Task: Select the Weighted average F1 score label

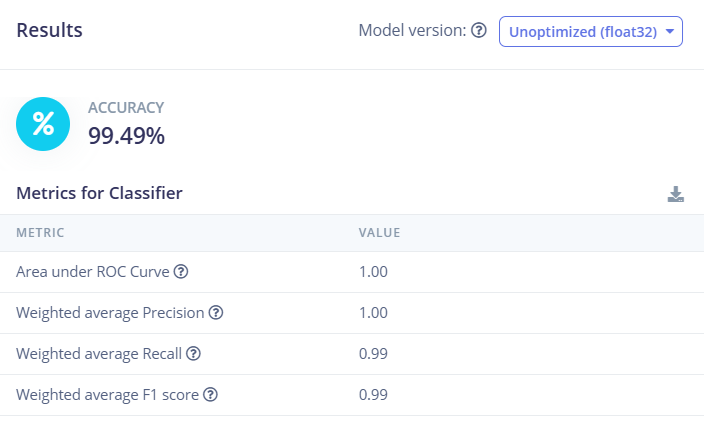Action: (x=107, y=395)
